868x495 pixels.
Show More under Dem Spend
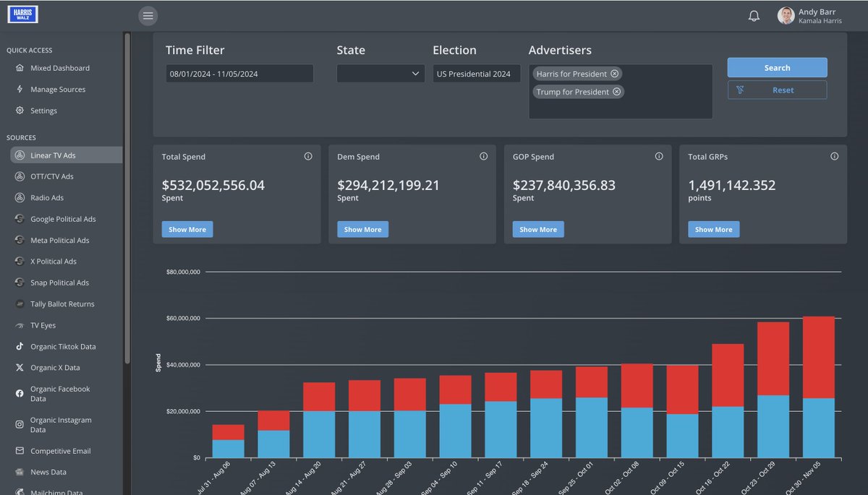tap(362, 229)
